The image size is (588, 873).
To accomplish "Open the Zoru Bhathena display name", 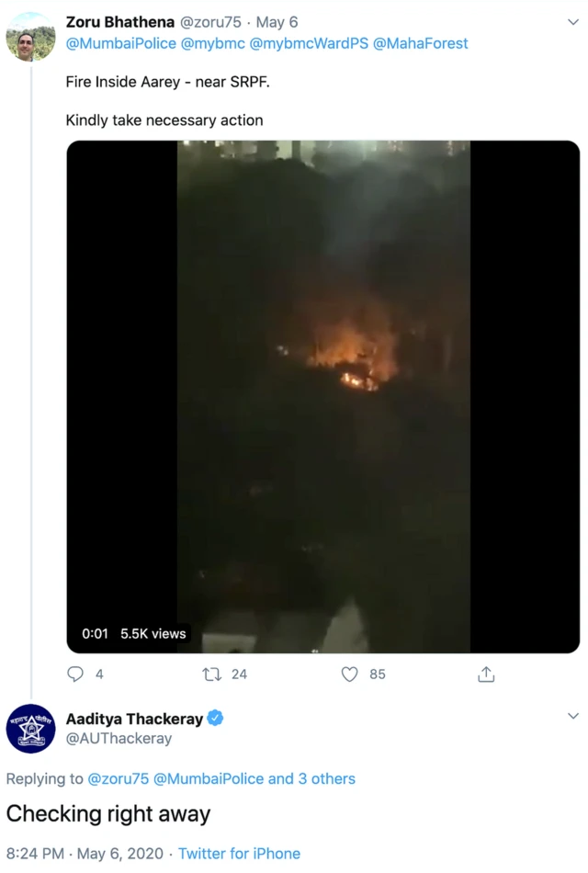I will (x=119, y=22).
